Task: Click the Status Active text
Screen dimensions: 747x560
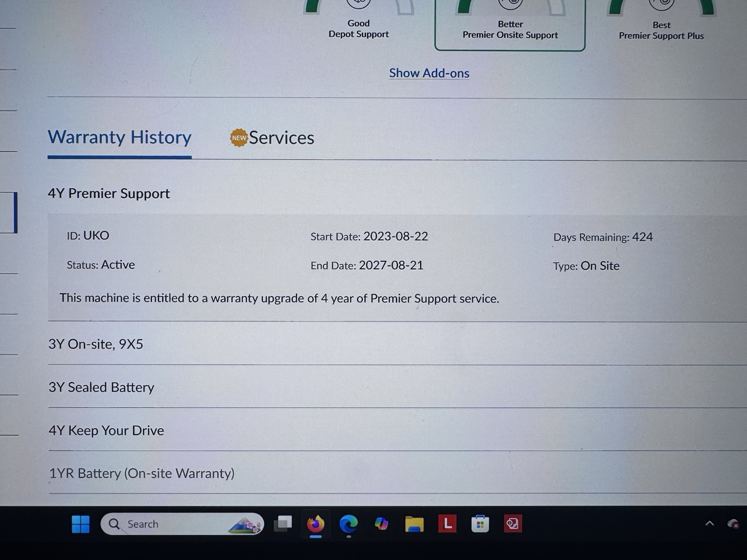Action: [101, 265]
